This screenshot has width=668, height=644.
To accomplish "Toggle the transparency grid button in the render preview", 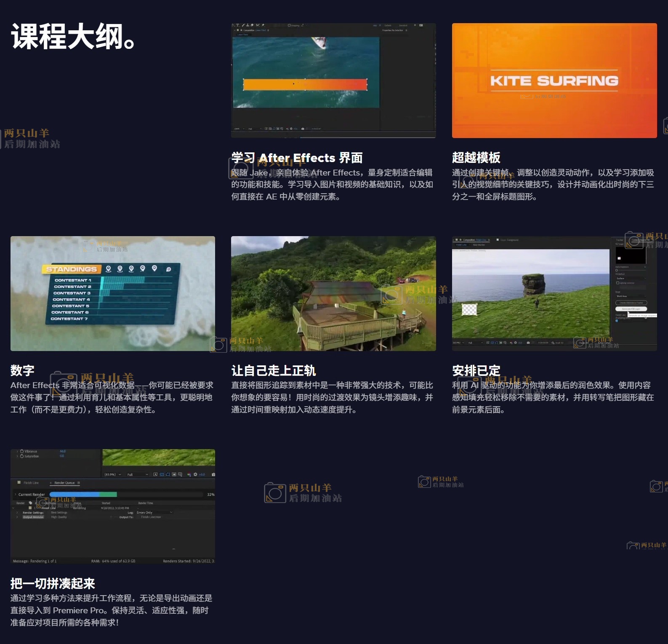I will point(174,474).
